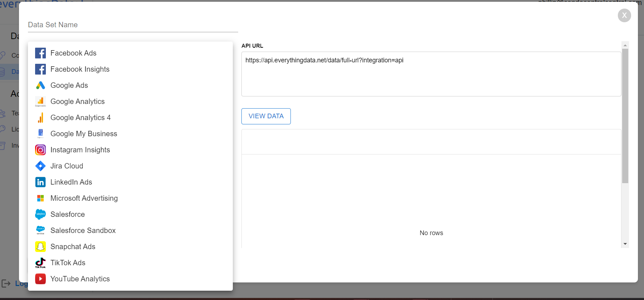Click the Instagram Insights camera icon
The image size is (644, 300).
point(40,150)
